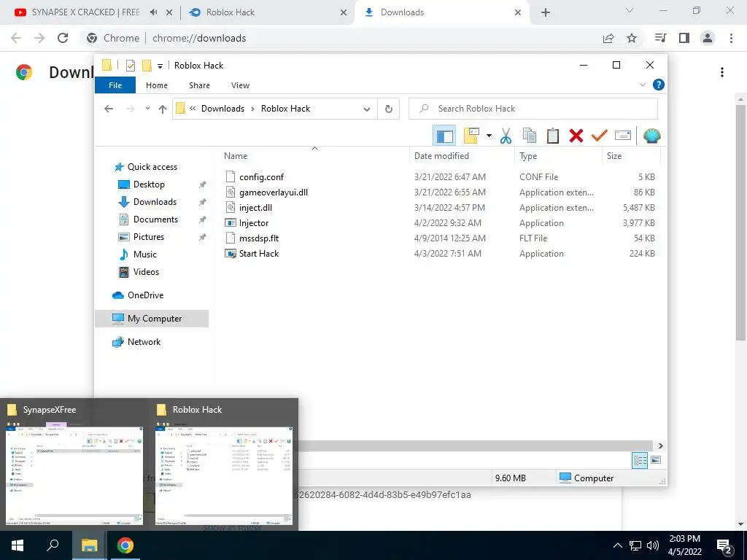This screenshot has width=747, height=560.
Task: Open OneDrive in navigation pane
Action: [145, 295]
